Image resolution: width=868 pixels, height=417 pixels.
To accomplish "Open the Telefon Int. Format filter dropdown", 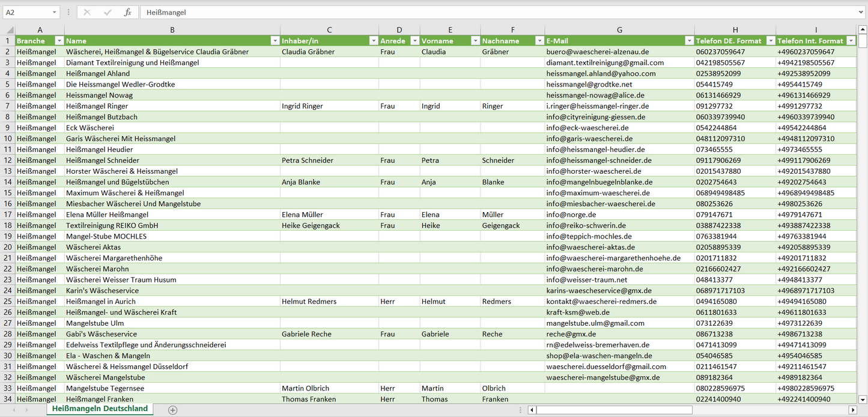I will coord(851,41).
